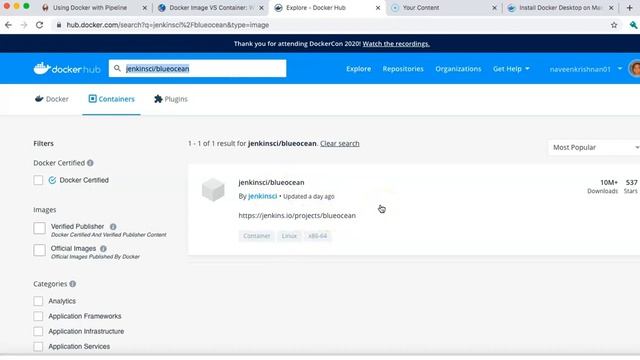Click the padlock site info icon
The image size is (640, 360).
(x=59, y=25)
